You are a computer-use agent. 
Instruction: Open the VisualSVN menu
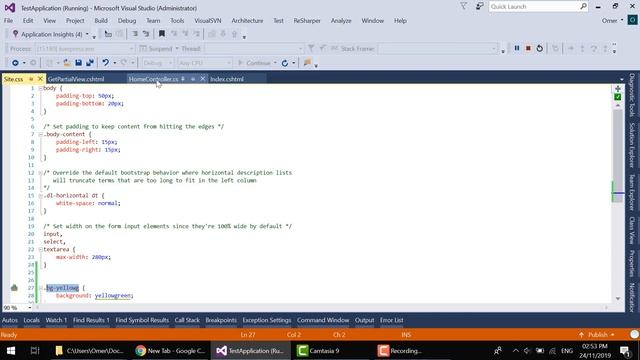coord(208,20)
